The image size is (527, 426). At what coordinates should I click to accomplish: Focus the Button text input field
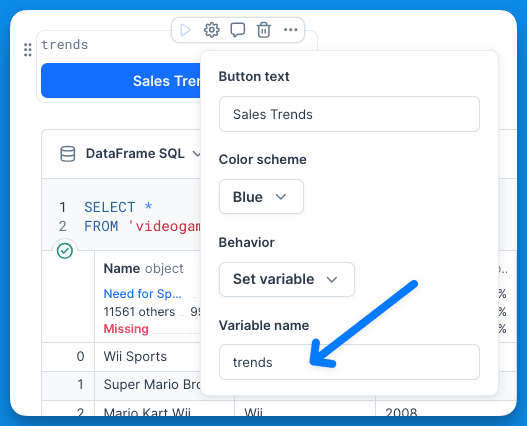coord(349,114)
